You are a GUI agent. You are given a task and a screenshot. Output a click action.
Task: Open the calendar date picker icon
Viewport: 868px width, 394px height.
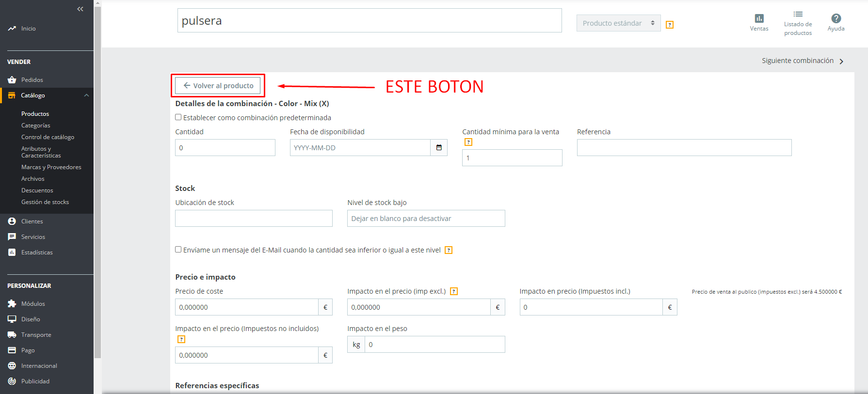(439, 148)
